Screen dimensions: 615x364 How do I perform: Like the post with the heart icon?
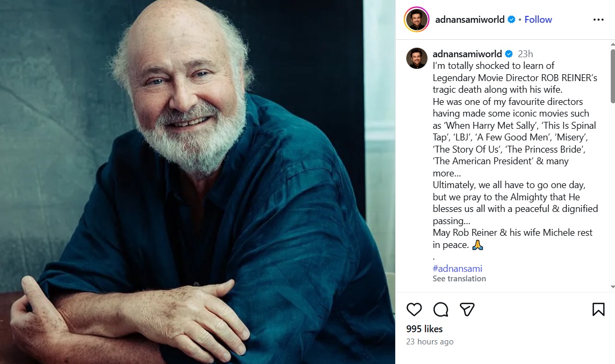(414, 309)
